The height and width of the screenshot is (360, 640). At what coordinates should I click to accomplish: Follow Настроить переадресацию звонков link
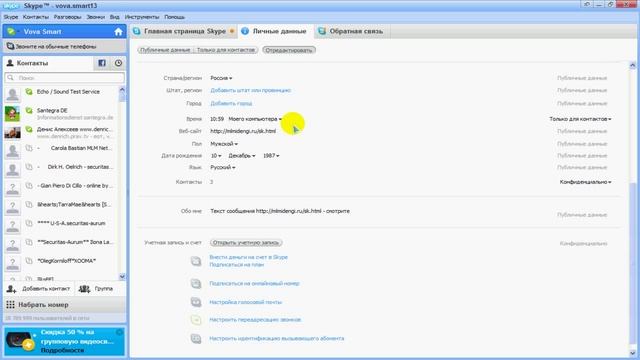tap(255, 320)
